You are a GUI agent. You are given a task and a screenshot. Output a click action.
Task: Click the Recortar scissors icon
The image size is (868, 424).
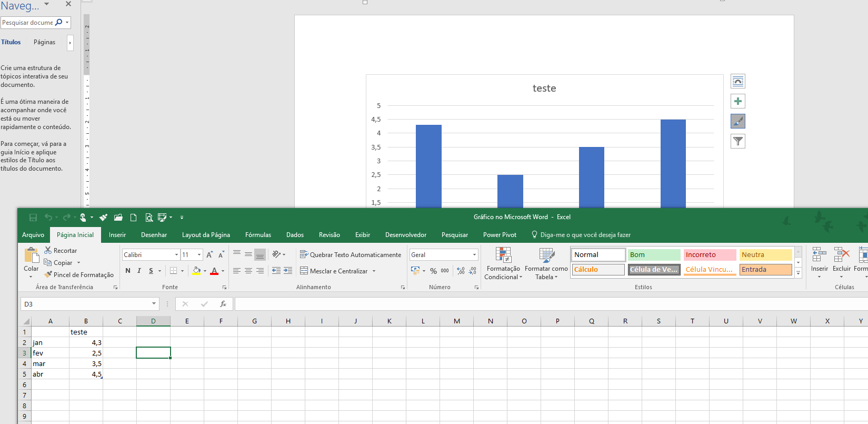click(48, 251)
